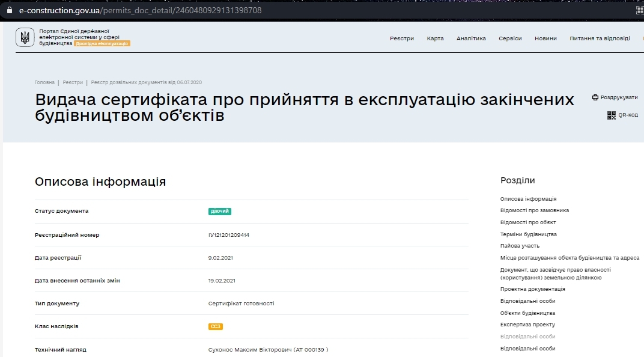Open Реєстр дозвільних документів breadcrumb
Viewport: 644px width, 357px height.
click(x=146, y=82)
